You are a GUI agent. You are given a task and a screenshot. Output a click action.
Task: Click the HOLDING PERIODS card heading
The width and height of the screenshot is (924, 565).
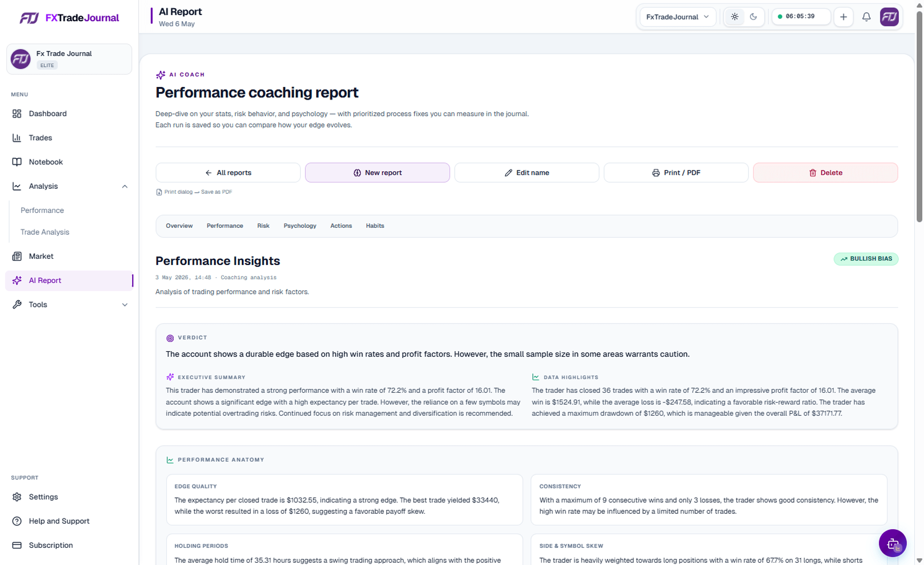(201, 546)
